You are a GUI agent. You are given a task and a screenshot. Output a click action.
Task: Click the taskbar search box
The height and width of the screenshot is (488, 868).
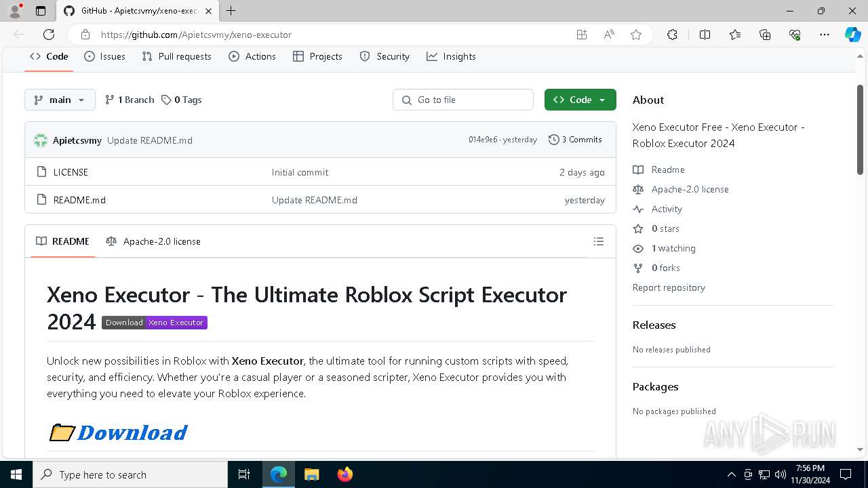[130, 474]
